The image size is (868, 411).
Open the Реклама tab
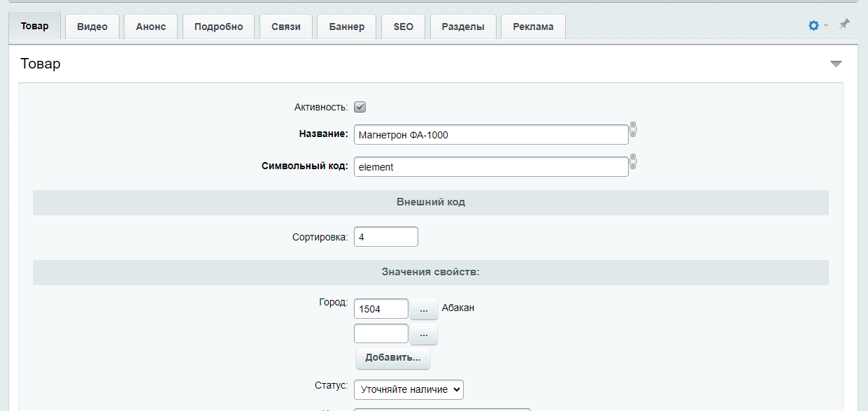533,27
